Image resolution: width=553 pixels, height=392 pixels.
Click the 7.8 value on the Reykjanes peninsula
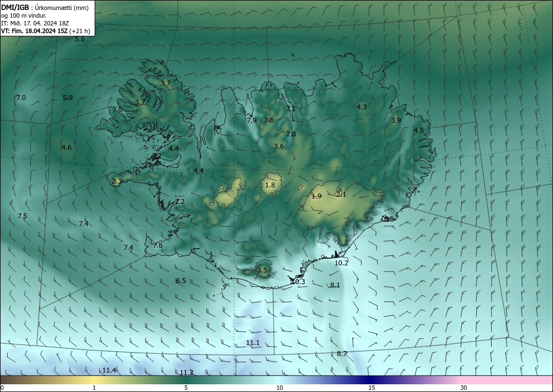[x=158, y=245]
